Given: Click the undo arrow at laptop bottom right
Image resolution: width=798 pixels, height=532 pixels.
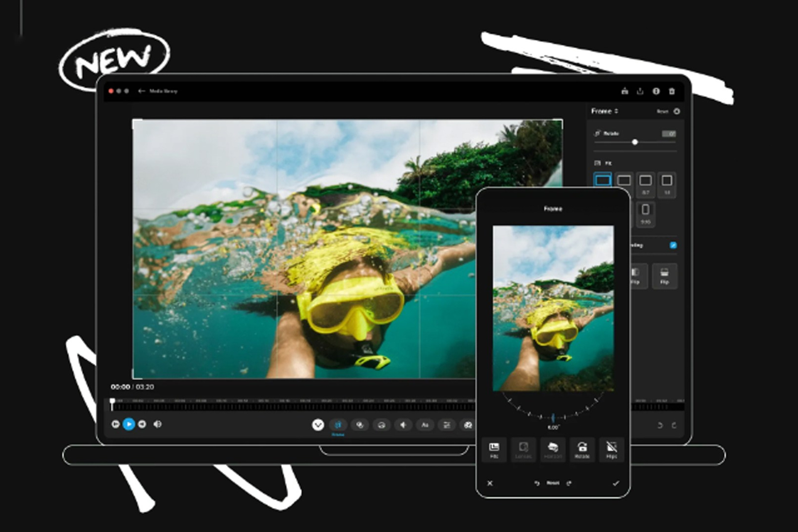Looking at the screenshot, I should (660, 425).
